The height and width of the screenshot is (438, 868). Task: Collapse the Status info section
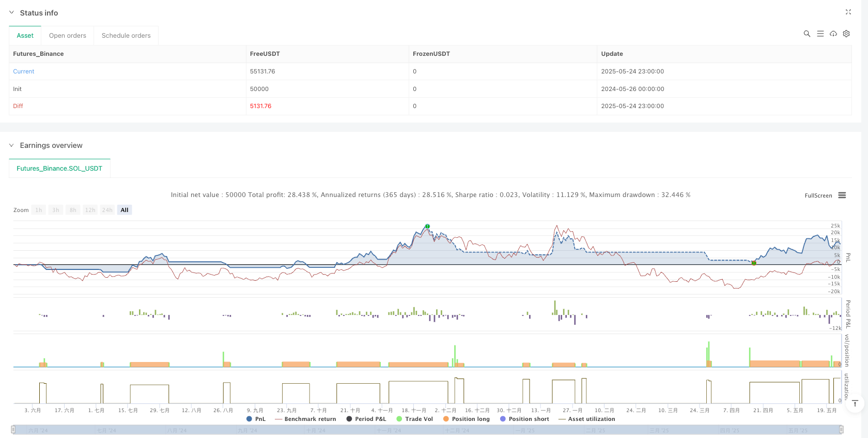(12, 12)
